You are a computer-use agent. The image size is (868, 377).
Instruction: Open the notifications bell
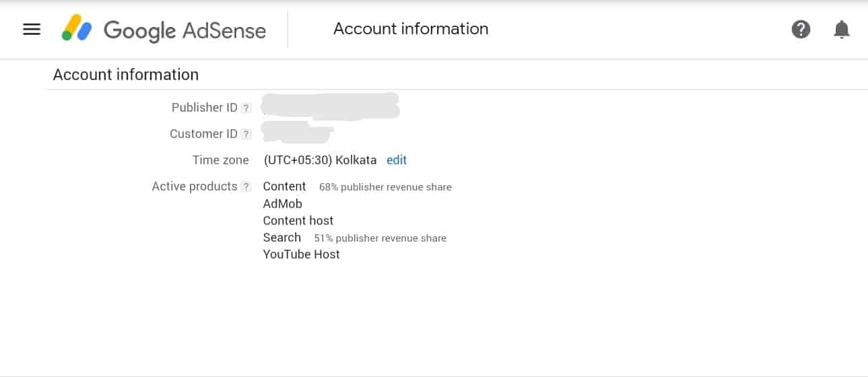[842, 30]
